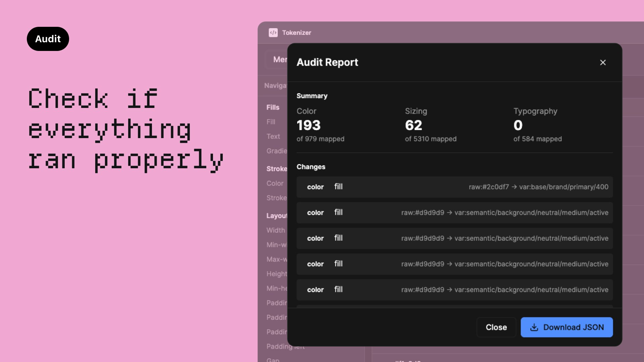Click the black Audit pill badge
This screenshot has width=644, height=362.
[48, 39]
